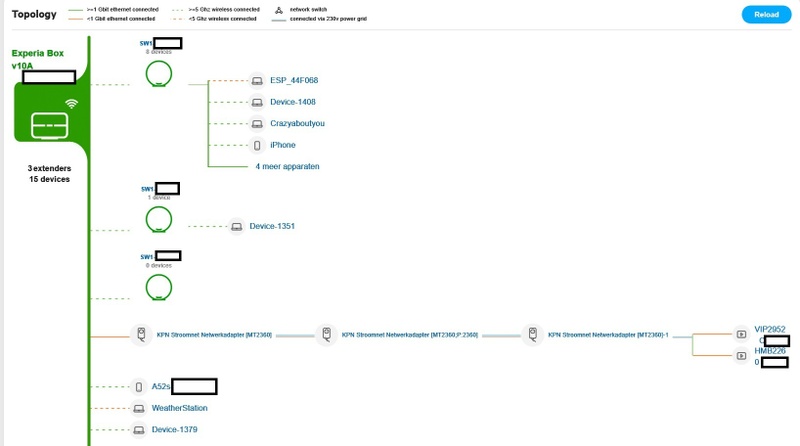Click the Experia Box v10A title
The width and height of the screenshot is (800, 446).
[x=38, y=59]
